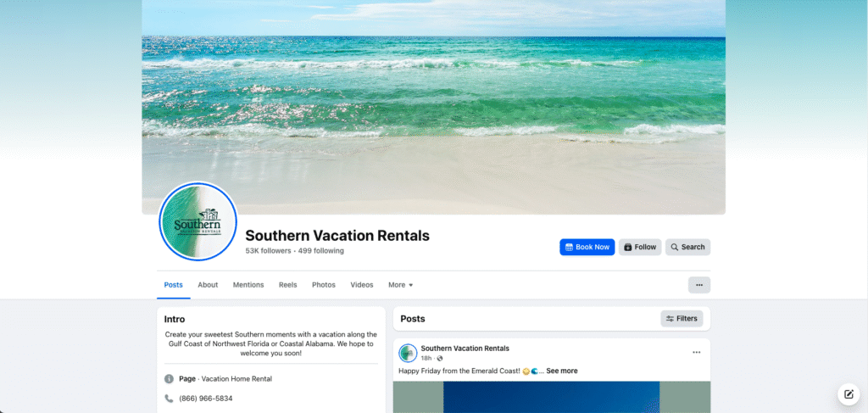The height and width of the screenshot is (413, 868).
Task: Expand the post text with See more
Action: point(562,371)
